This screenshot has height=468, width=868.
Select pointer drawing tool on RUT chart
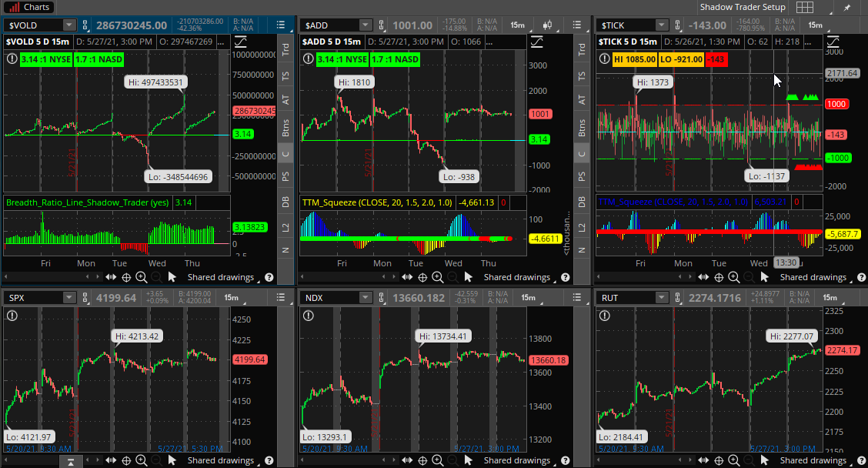762,460
